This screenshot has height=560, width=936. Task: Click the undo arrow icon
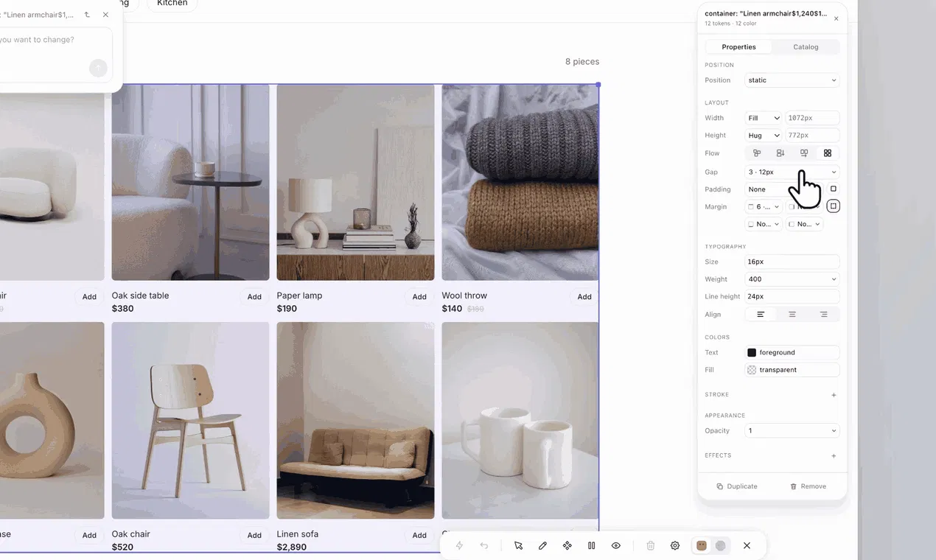click(484, 546)
